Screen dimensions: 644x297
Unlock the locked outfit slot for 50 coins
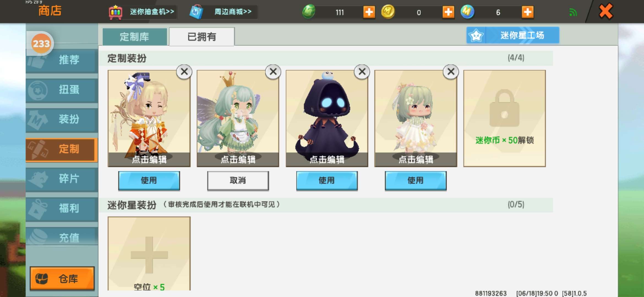pos(504,118)
